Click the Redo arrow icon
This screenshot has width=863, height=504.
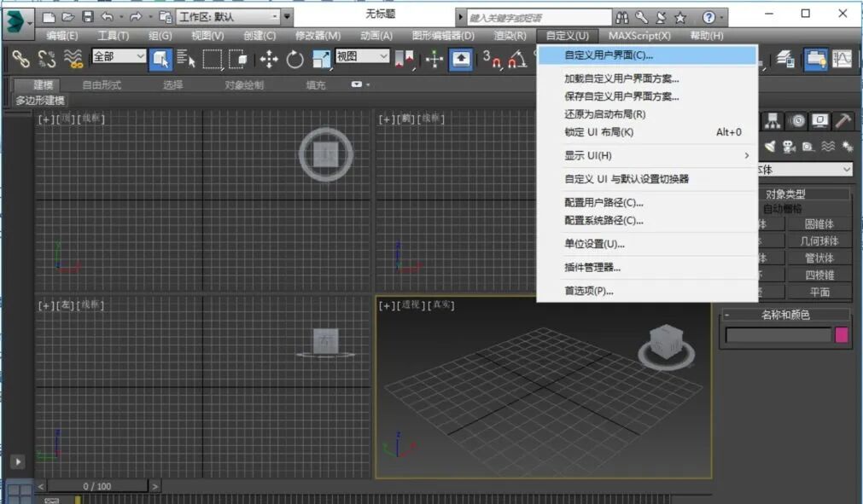point(136,17)
